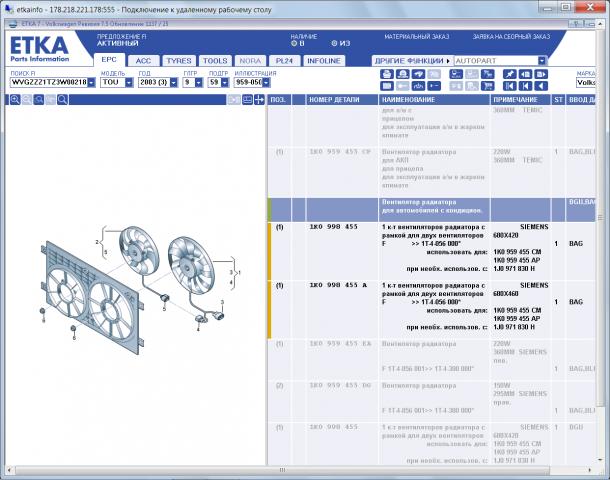Open the list window icon below printer
Screen dimensions: 610x480
pyautogui.click(x=387, y=86)
